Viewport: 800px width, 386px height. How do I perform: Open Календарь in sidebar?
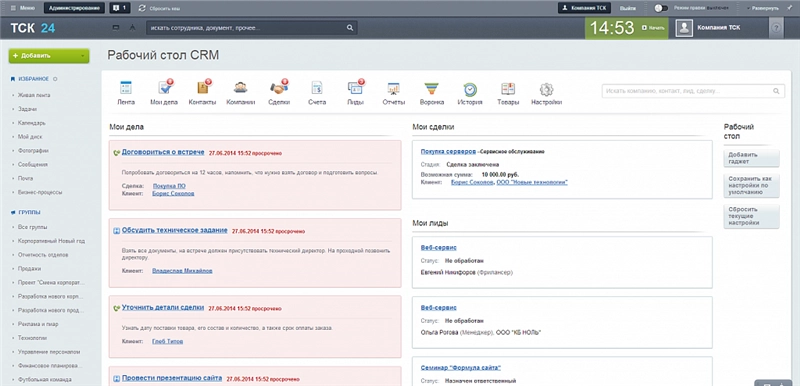[x=32, y=123]
